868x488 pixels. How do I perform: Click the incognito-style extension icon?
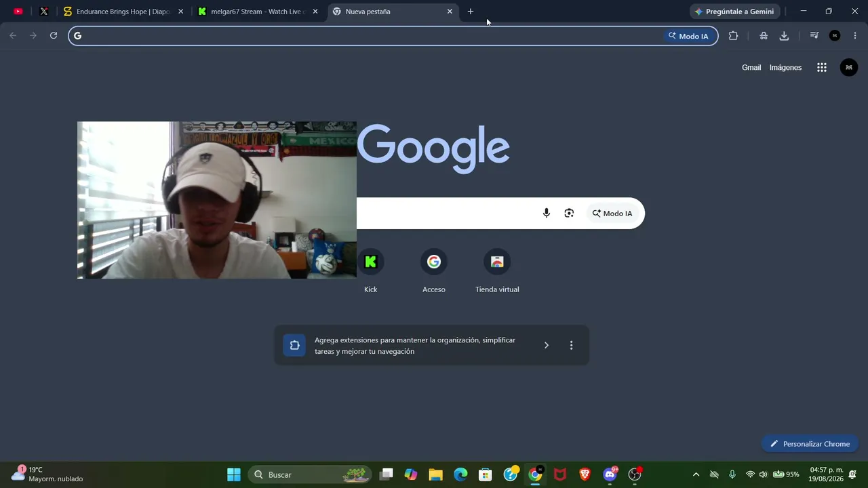[764, 36]
